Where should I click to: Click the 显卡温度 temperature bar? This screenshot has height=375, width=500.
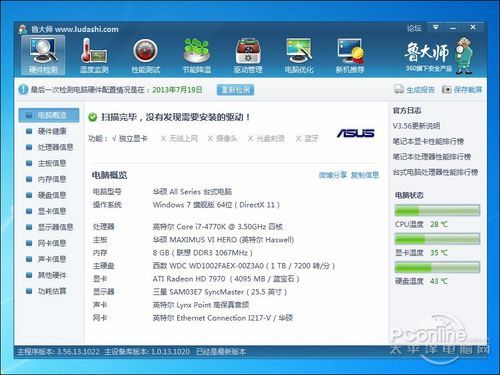pos(437,239)
